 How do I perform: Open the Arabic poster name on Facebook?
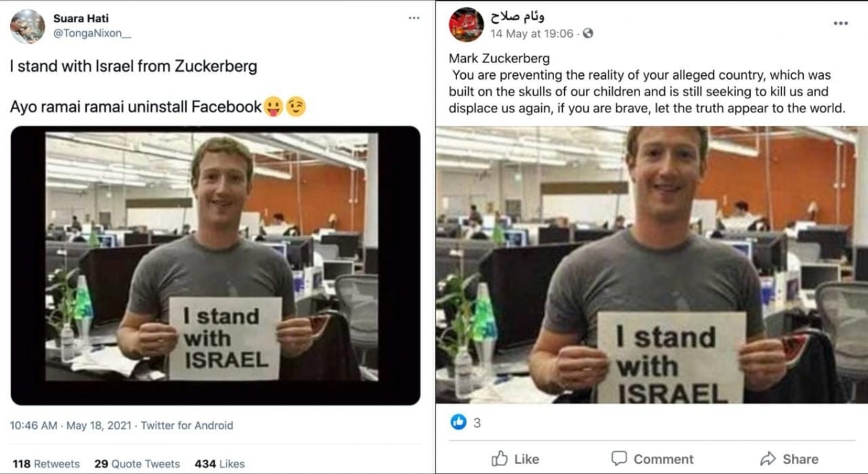click(517, 16)
